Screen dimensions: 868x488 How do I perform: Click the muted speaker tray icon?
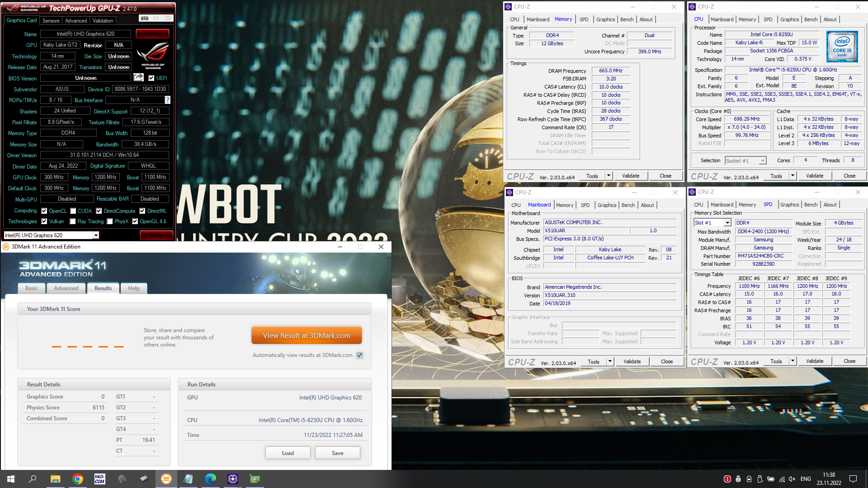[792, 479]
